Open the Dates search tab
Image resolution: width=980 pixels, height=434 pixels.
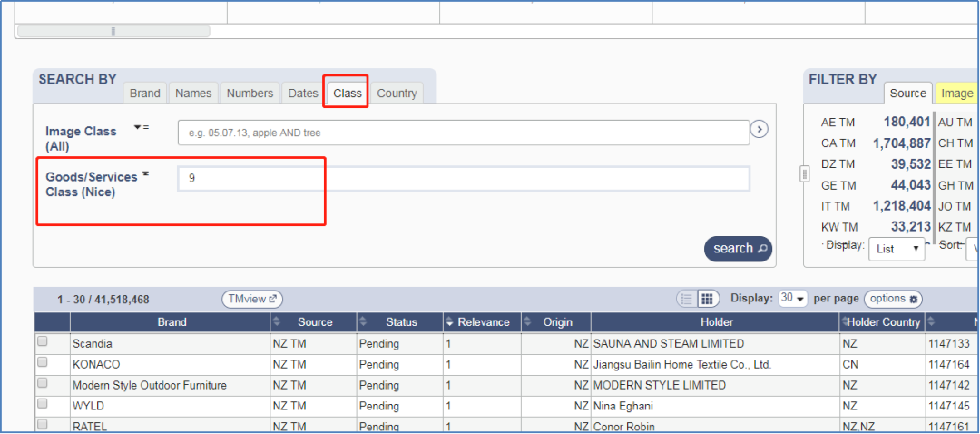(303, 94)
